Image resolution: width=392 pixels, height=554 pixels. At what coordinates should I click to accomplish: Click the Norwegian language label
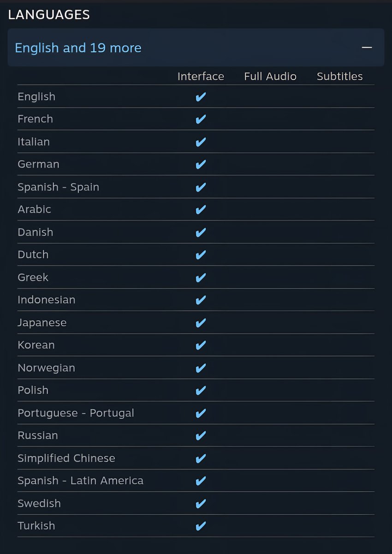point(46,368)
